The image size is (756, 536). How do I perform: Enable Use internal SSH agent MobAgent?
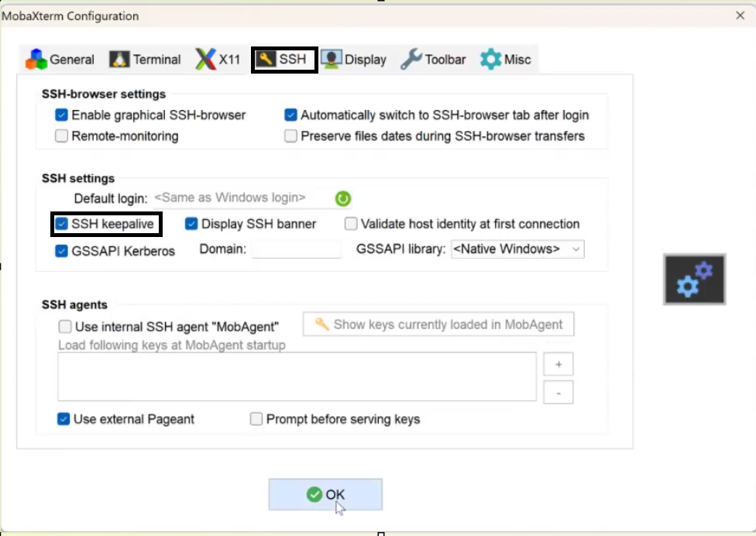[64, 327]
